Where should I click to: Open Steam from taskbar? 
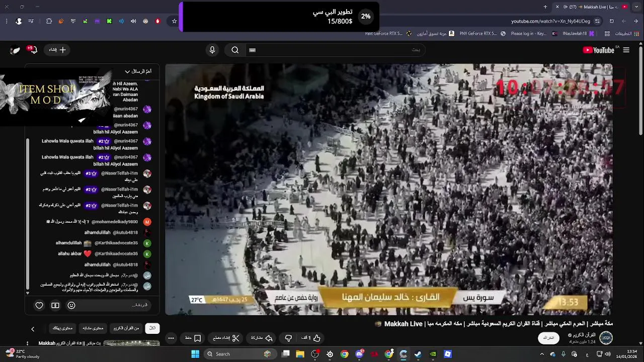tap(418, 354)
